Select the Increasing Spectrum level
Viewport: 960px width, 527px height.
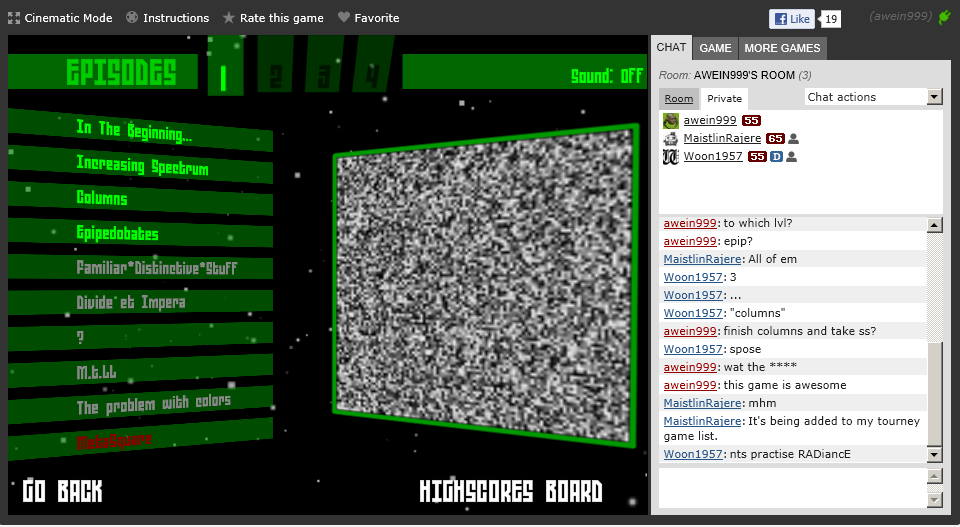click(140, 164)
